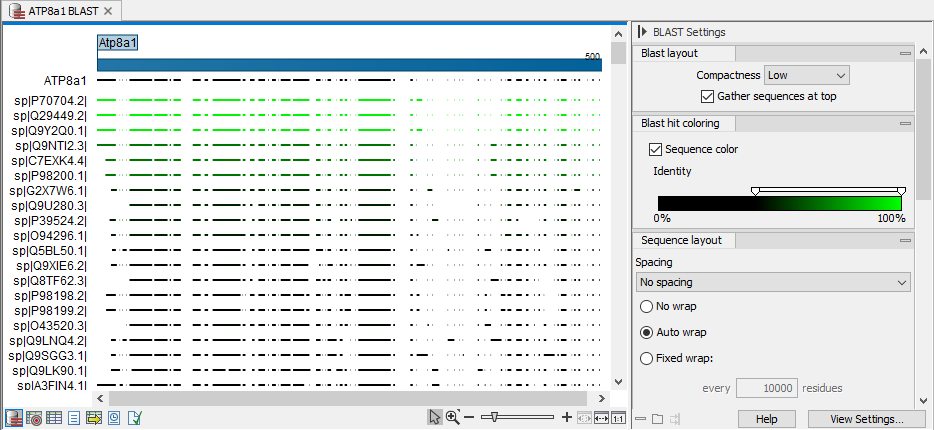Open the Compactness dropdown
The width and height of the screenshot is (934, 430).
click(x=806, y=75)
